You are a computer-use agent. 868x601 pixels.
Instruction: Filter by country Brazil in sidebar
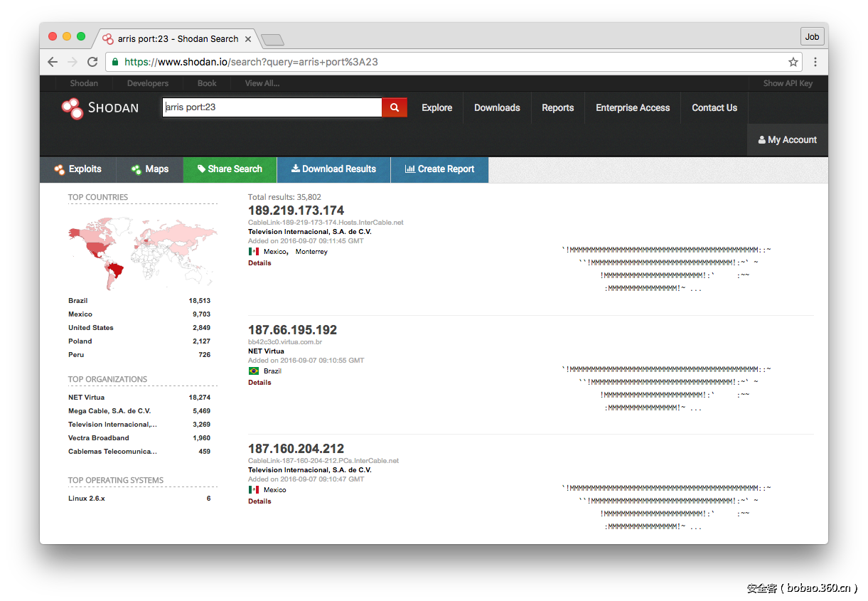point(78,301)
